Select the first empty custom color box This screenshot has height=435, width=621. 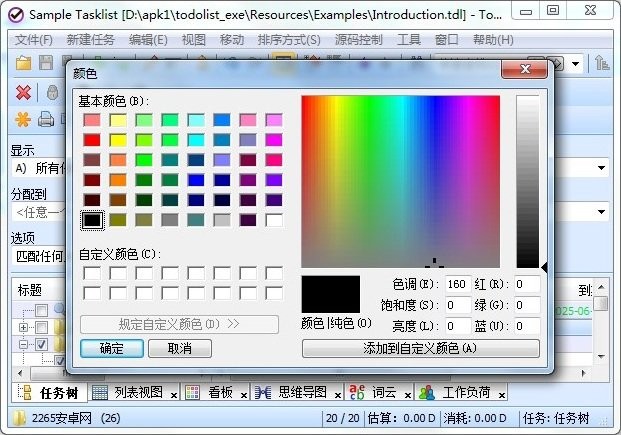pos(93,273)
